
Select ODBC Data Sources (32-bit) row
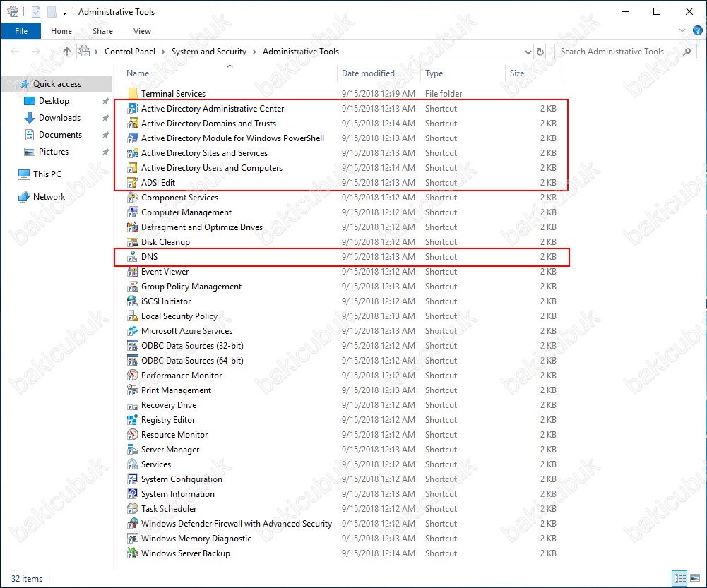[343, 346]
